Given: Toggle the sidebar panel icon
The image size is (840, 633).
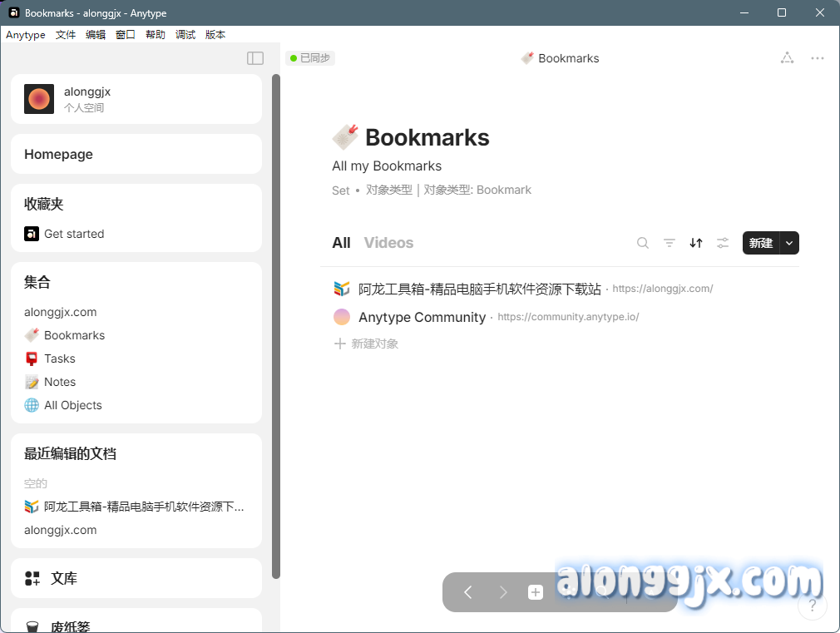Looking at the screenshot, I should 255,58.
